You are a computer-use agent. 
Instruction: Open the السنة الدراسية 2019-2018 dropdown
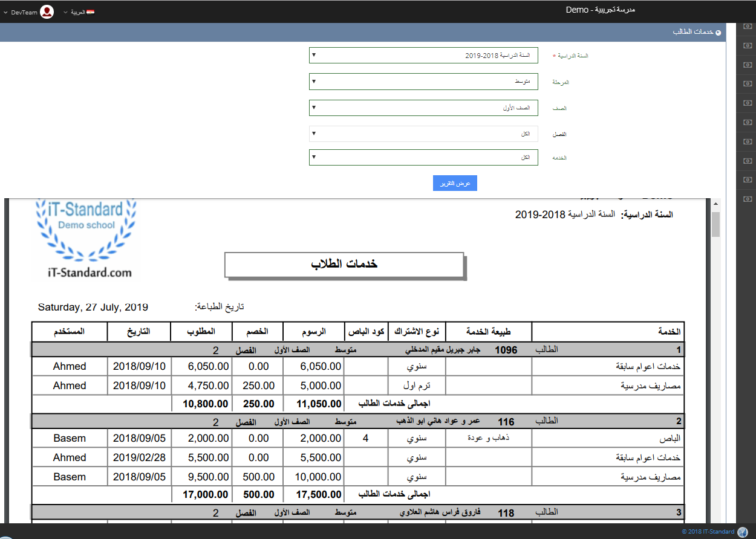(423, 56)
